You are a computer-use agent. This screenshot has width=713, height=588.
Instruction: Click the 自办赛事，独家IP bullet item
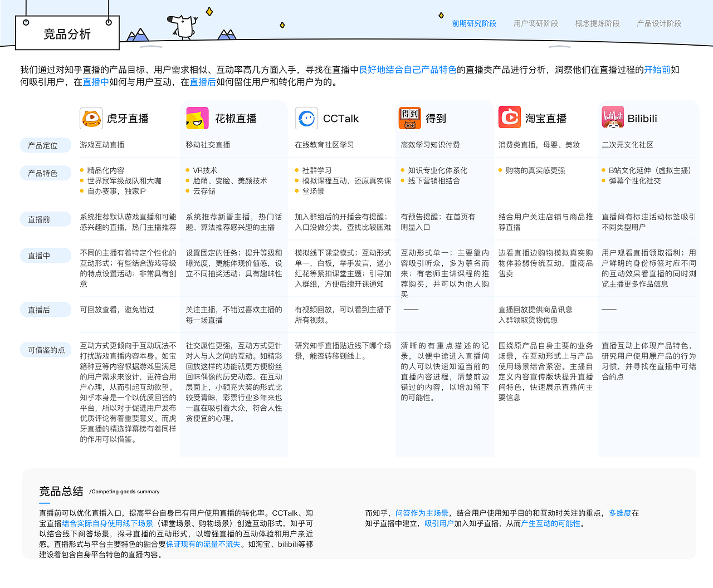(116, 191)
